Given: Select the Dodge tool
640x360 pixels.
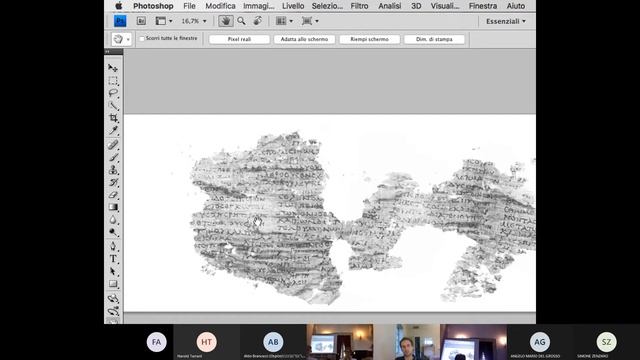Looking at the screenshot, I should point(113,232).
